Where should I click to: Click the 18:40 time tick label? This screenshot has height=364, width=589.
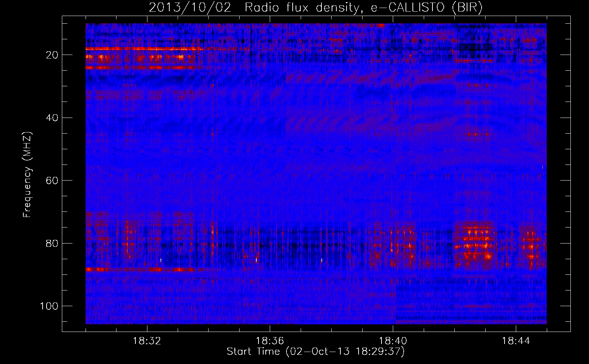click(x=393, y=341)
